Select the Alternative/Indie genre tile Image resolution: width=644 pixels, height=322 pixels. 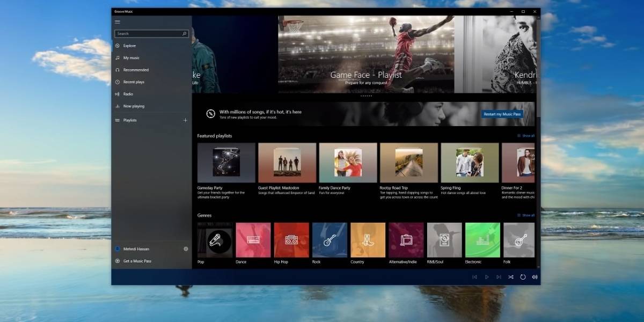[406, 240]
